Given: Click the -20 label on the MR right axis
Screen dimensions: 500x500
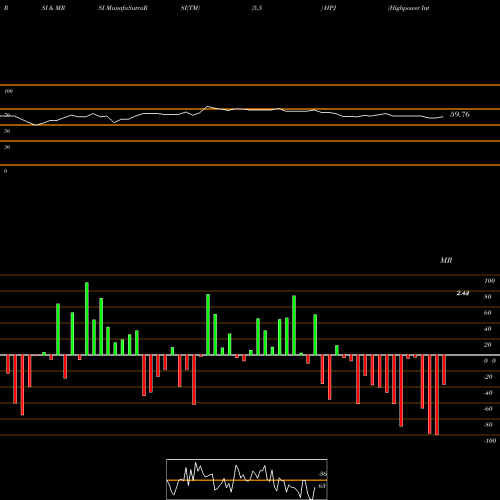Looking at the screenshot, I should coord(488,377).
